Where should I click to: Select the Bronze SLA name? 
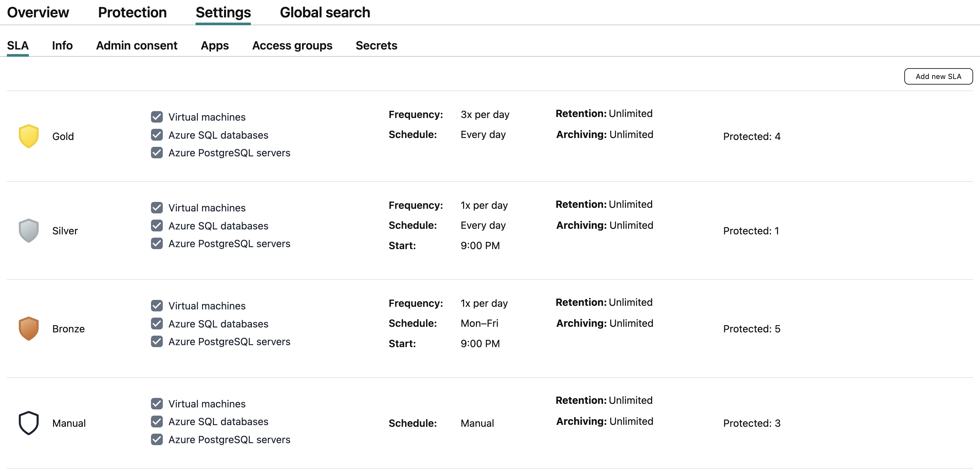[68, 328]
